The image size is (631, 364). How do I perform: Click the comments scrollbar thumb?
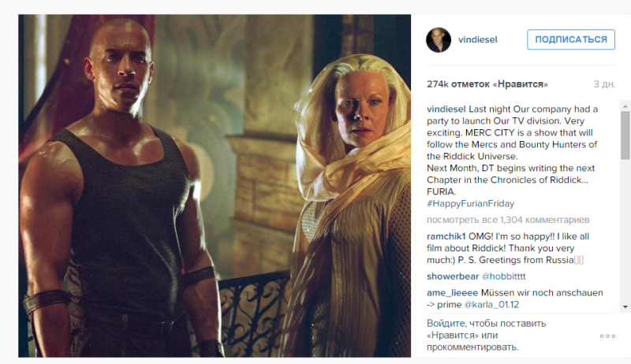pos(625,136)
